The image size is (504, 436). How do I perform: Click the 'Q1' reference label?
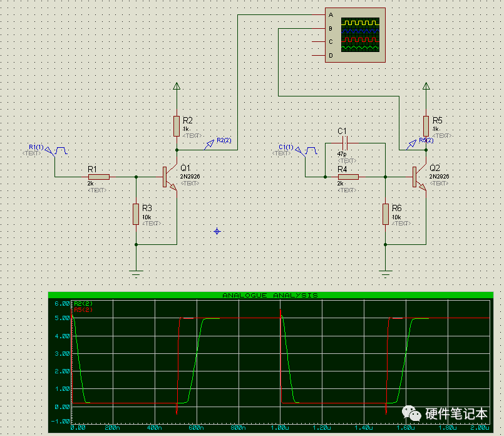pos(185,168)
